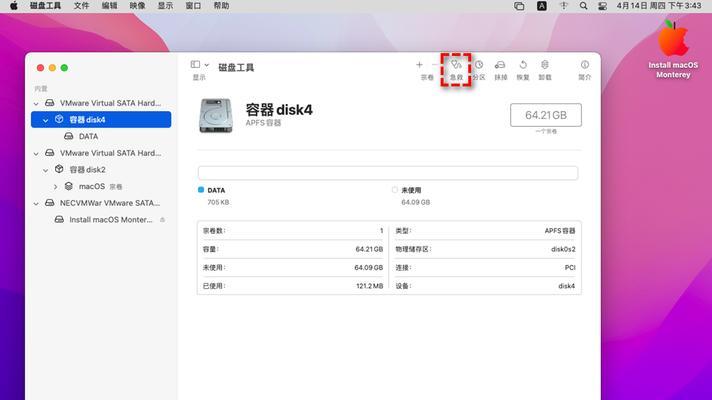The height and width of the screenshot is (400, 712).
Task: Click the large hard drive image beside 容器 disk4
Action: point(216,116)
